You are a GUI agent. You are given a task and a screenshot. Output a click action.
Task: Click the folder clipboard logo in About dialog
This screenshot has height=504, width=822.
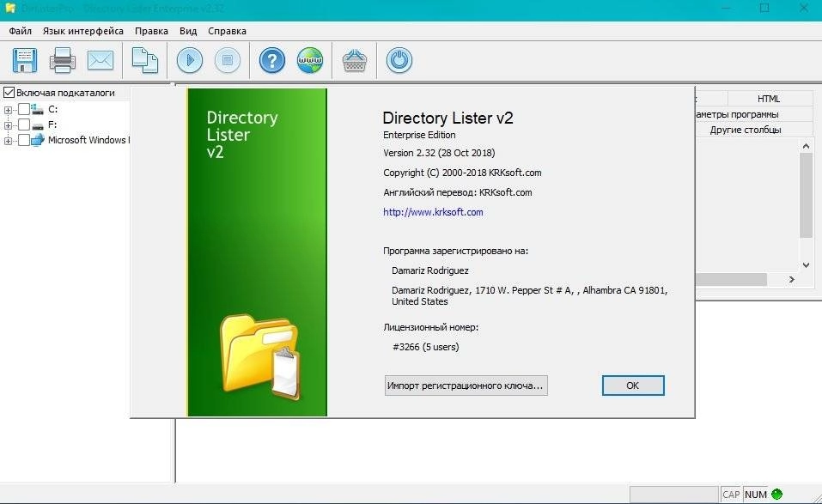(259, 356)
